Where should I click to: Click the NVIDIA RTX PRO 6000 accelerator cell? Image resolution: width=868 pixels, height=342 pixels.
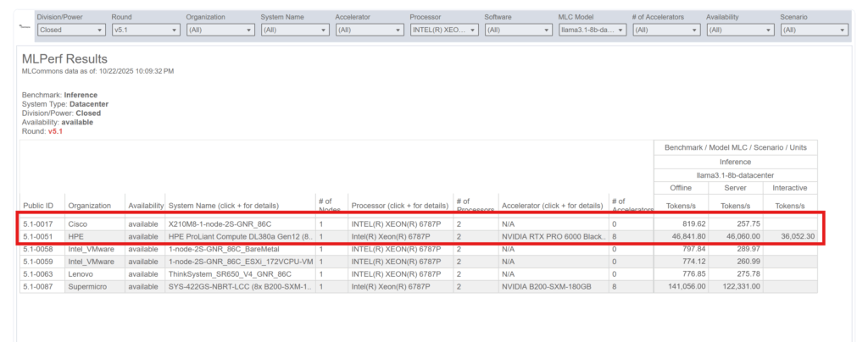[553, 237]
